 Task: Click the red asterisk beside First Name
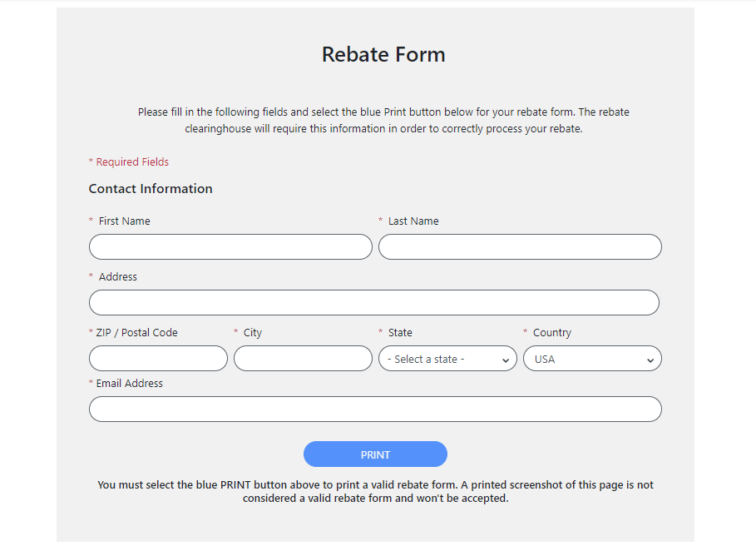tap(91, 220)
